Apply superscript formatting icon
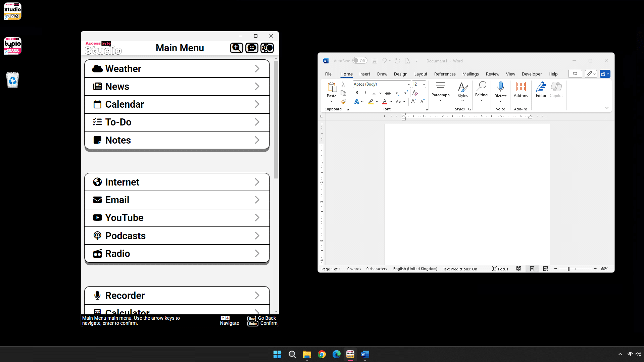Screen dimensions: 644x362 405,93
